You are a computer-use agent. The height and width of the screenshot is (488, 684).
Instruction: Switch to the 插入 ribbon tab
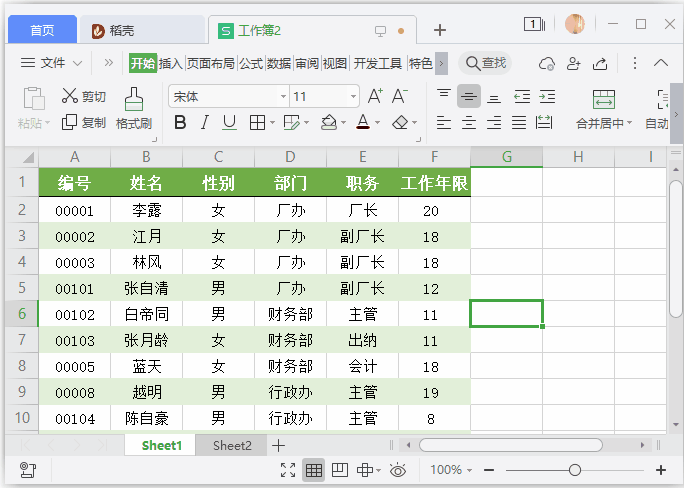pyautogui.click(x=171, y=63)
